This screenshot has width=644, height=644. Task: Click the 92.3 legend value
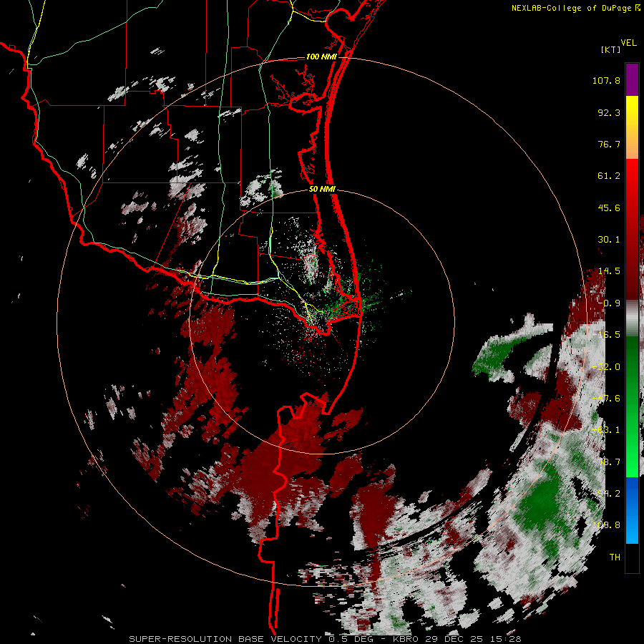click(609, 112)
